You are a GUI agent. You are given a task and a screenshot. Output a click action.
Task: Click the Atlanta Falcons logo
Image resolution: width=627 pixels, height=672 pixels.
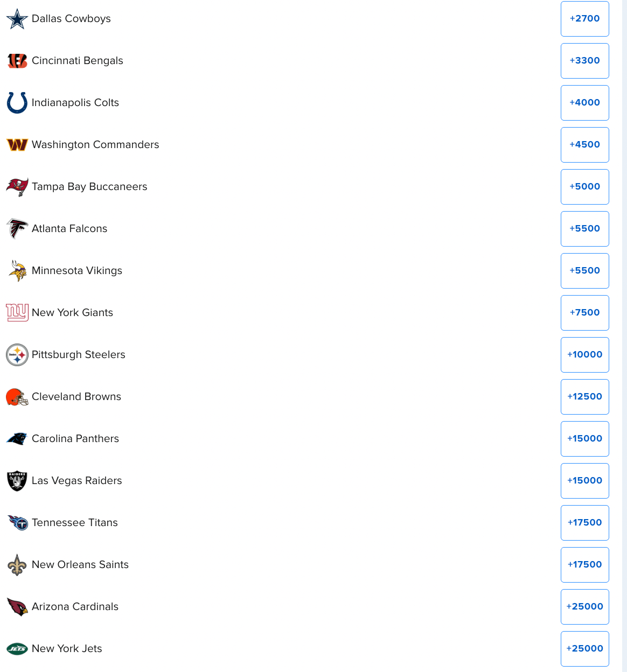(17, 229)
